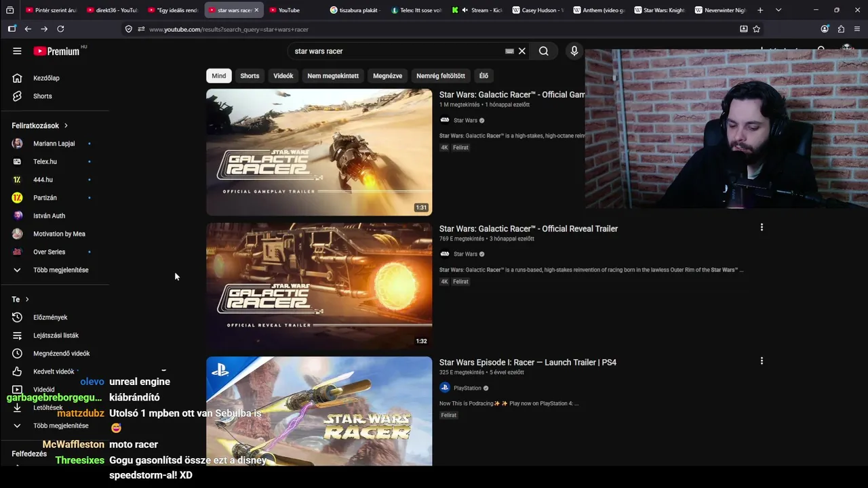Viewport: 868px width, 488px height.
Task: Bookmark this page with star icon
Action: coord(756,29)
